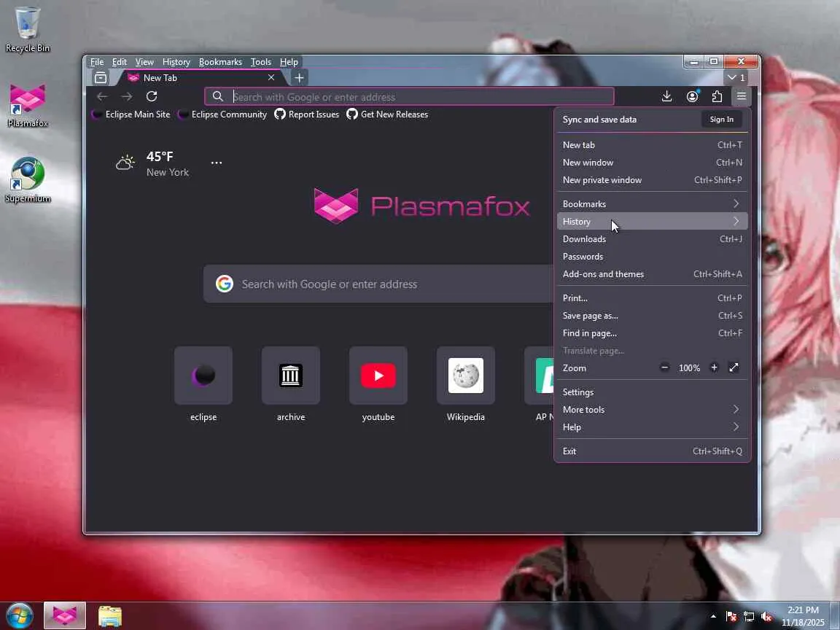Choose New window from the menu
Screen dimensions: 840x630
[x=652, y=163]
